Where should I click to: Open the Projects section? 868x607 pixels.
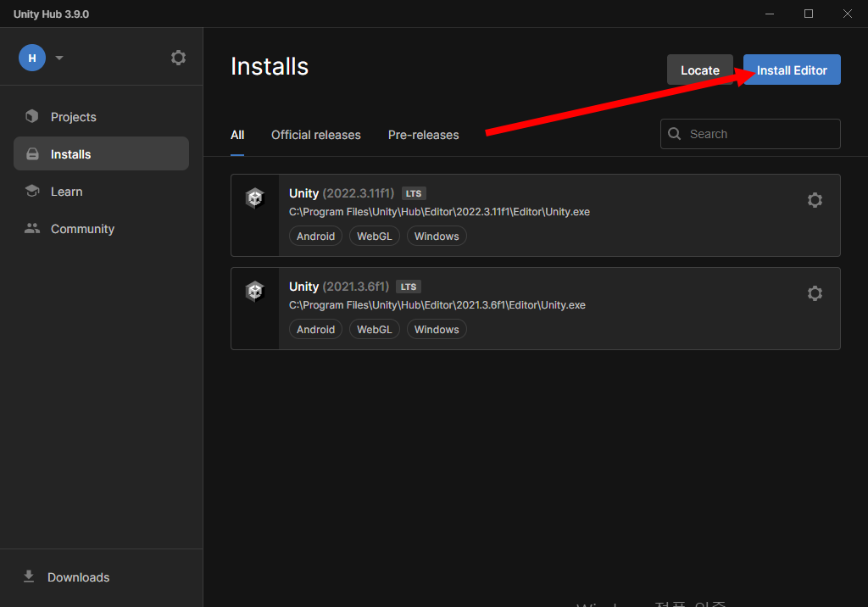[102, 117]
